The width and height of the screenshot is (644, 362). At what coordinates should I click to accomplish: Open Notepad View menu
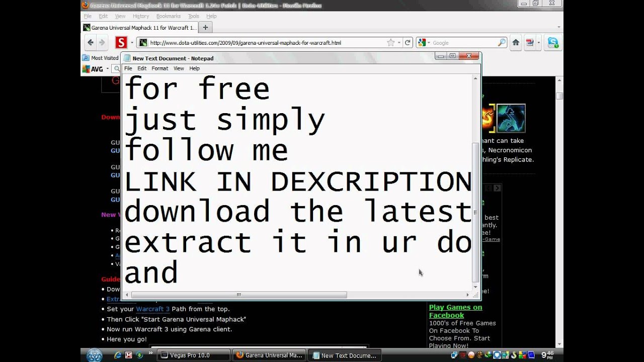click(x=179, y=68)
